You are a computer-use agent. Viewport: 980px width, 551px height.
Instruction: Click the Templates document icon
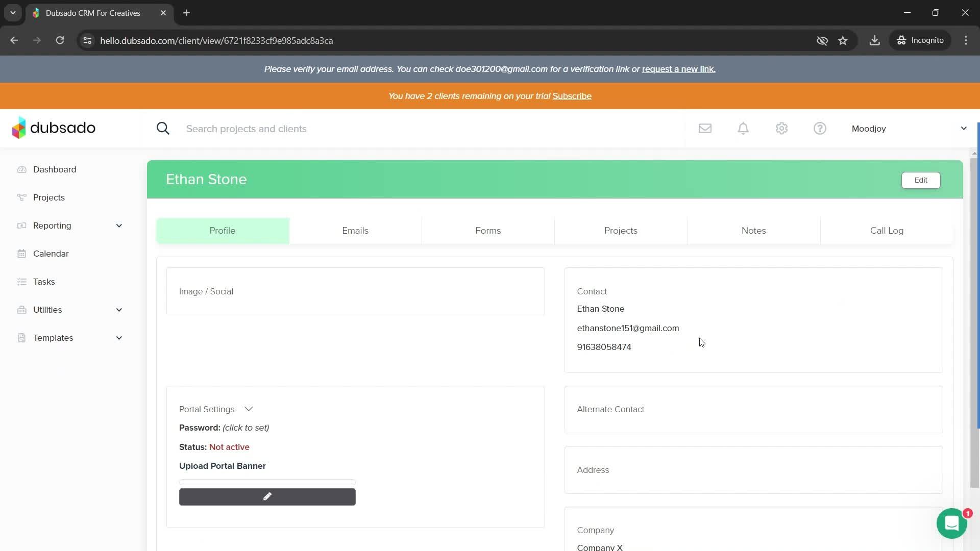point(21,338)
